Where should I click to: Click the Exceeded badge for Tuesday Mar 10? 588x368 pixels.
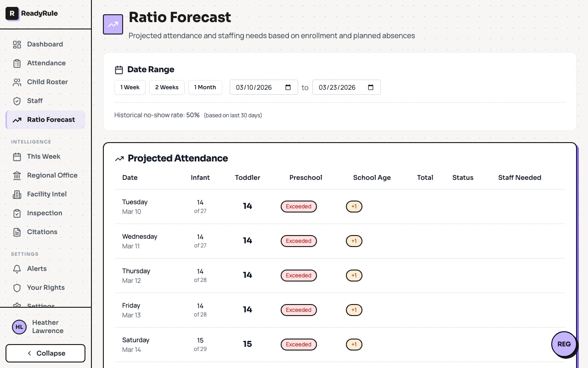pos(299,207)
